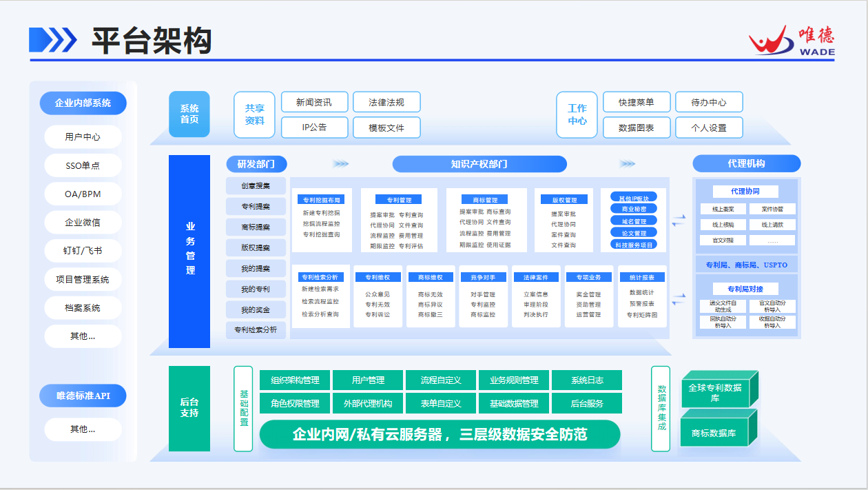The image size is (868, 490).
Task: Select the 科技服务项目 pill
Action: (x=634, y=244)
